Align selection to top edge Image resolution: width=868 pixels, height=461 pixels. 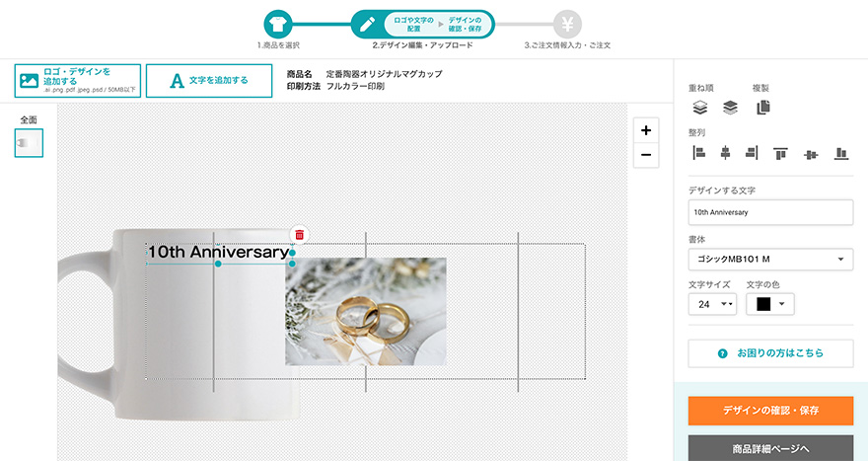coord(780,153)
